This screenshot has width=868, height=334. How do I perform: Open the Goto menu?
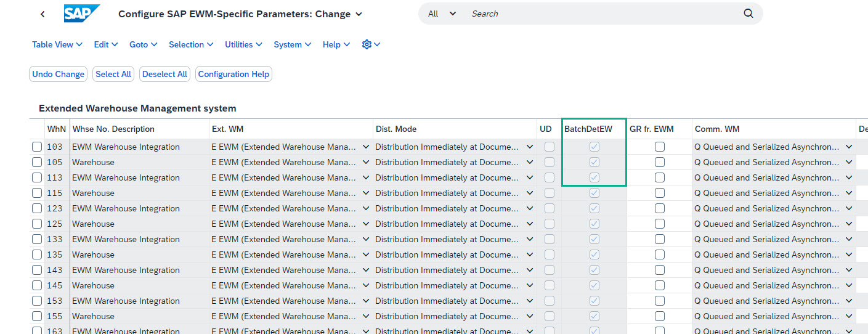pyautogui.click(x=144, y=44)
